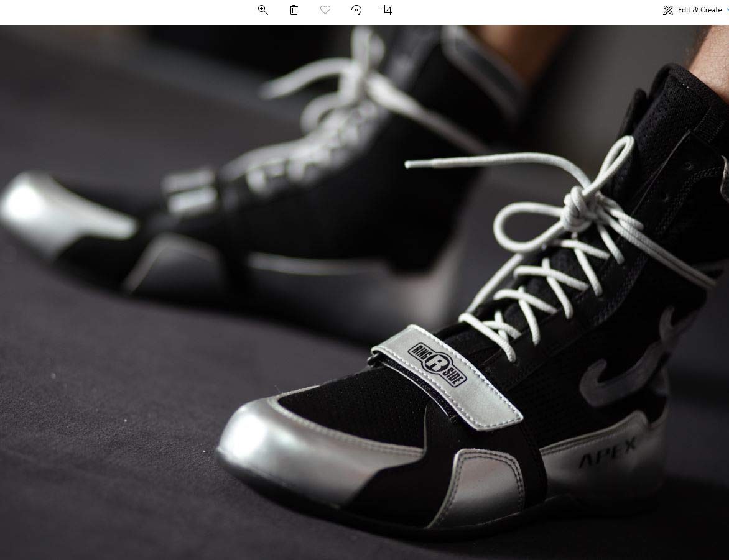Reveal more editing options from Edit & Create arrow
Viewport: 729px width, 560px height.
[725, 10]
